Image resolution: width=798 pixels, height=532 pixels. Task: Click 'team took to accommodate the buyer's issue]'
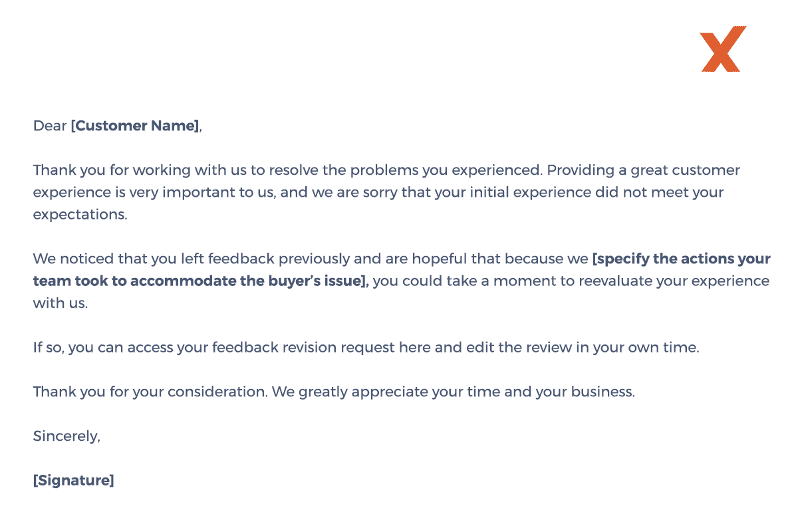pos(201,281)
